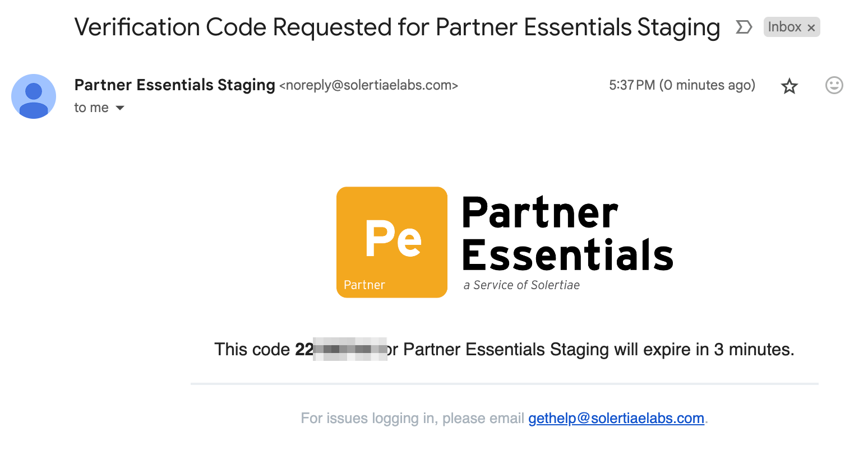This screenshot has height=455, width=868.
Task: Remove the Inbox label with the x
Action: 811,27
